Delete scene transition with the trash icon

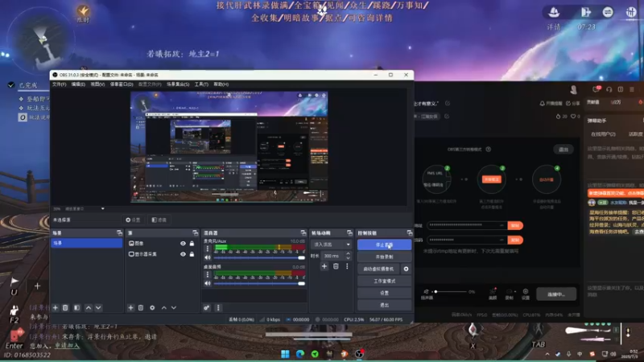point(336,266)
